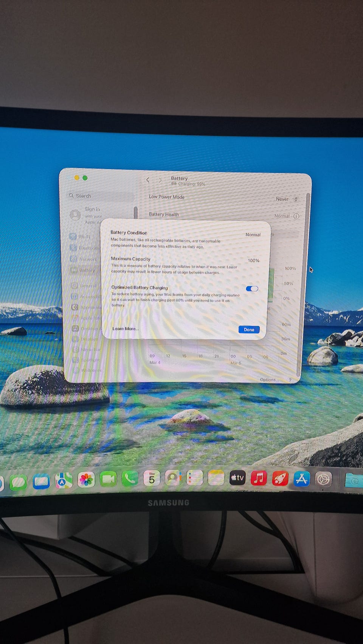Click the Charging: 99% status text
This screenshot has height=644, width=363.
pos(192,184)
